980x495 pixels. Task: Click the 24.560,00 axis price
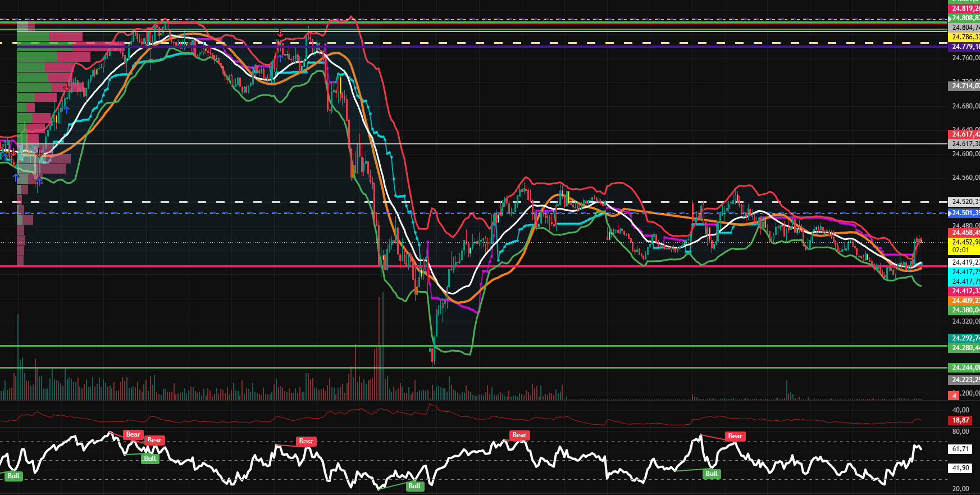tap(965, 178)
